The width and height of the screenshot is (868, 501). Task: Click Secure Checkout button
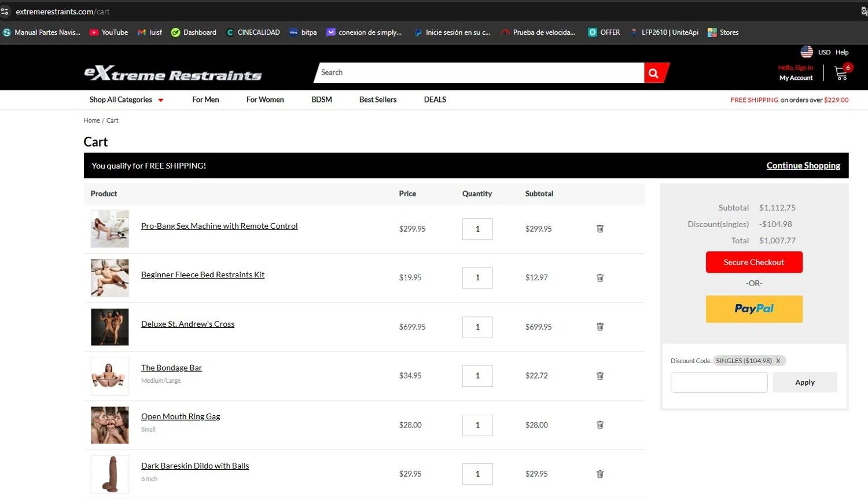coord(754,262)
